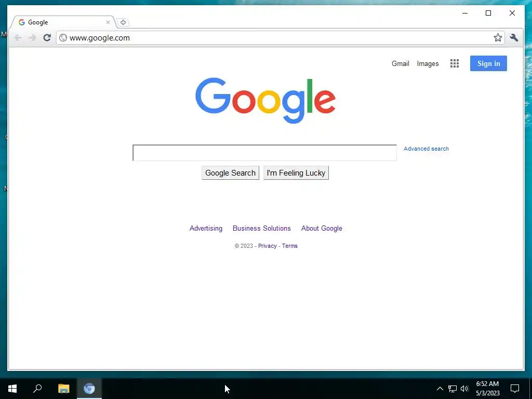Click the I'm Feeling Lucky button
Viewport: 532px width, 399px height.
pyautogui.click(x=296, y=172)
